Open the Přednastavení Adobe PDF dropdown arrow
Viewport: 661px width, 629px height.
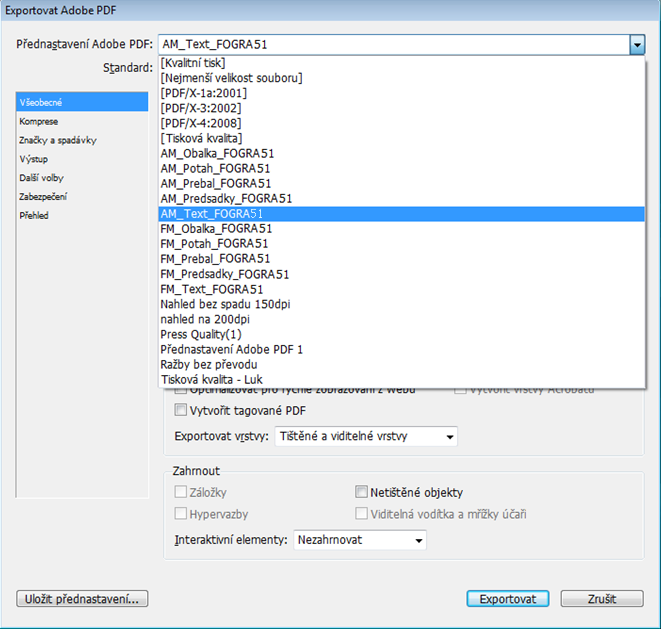636,45
